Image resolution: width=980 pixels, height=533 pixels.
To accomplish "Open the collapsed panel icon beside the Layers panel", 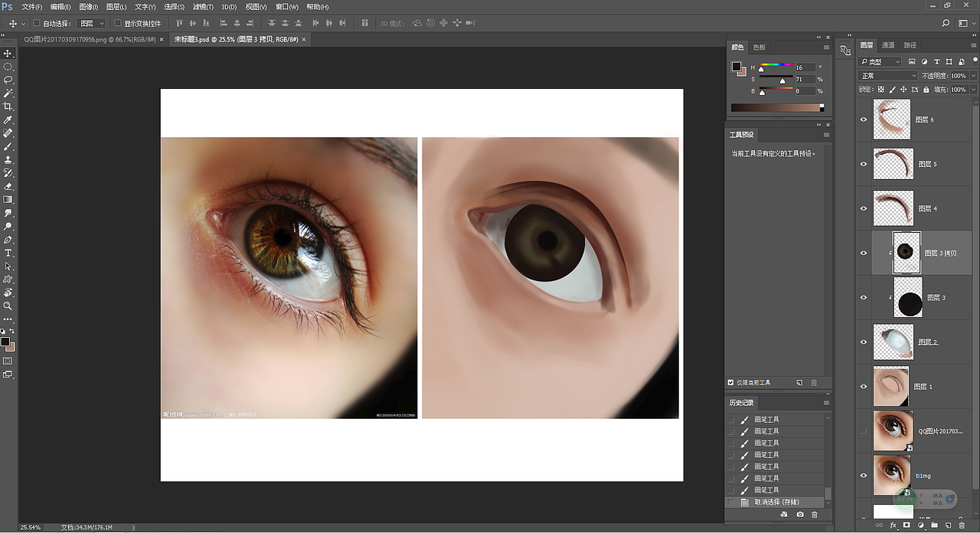I will coord(844,51).
